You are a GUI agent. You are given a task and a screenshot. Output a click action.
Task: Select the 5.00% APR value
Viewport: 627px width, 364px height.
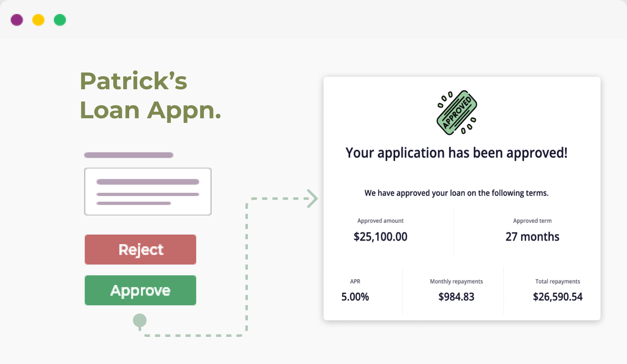pyautogui.click(x=355, y=297)
